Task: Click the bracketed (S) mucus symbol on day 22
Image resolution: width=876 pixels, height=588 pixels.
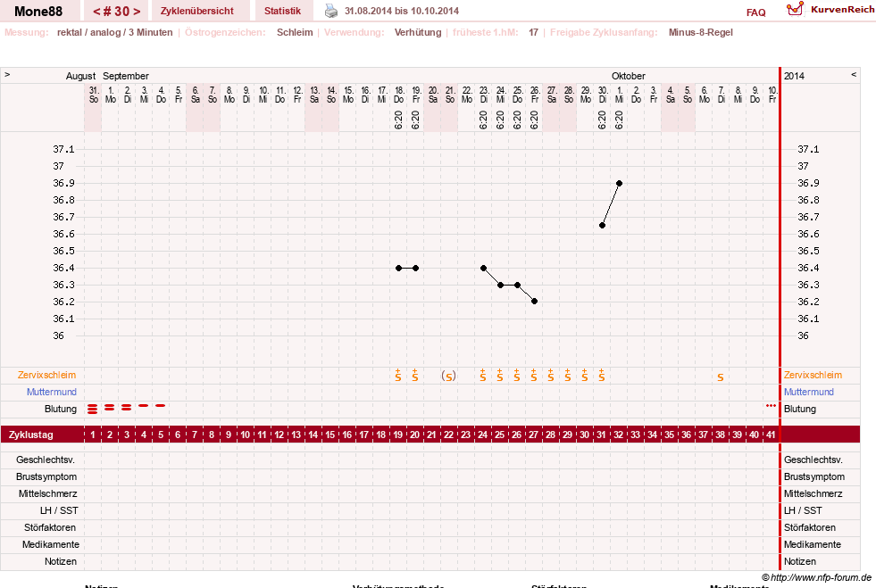Action: coord(448,377)
